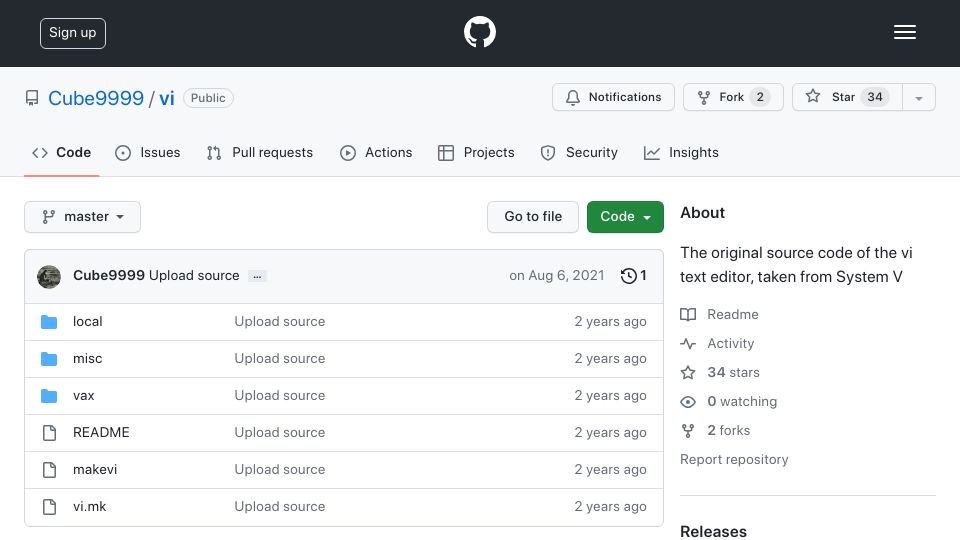
Task: Click Upload source commit link in makevi row
Action: tap(280, 470)
